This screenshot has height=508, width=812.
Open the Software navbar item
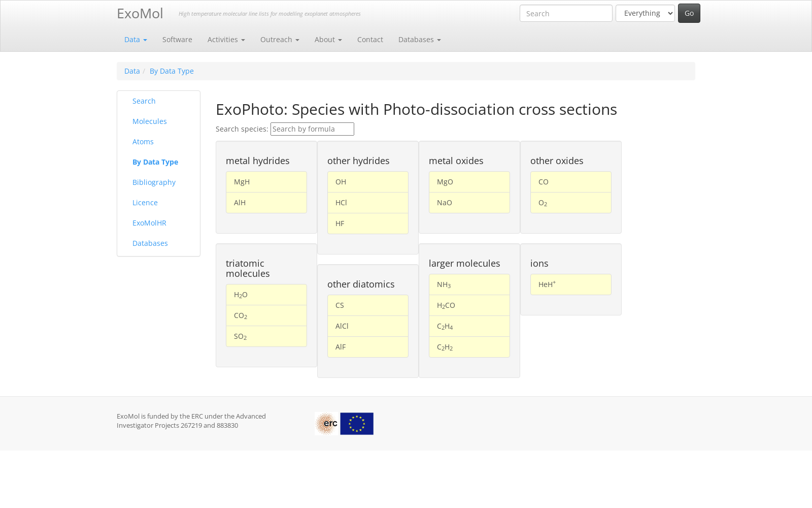[x=177, y=40]
